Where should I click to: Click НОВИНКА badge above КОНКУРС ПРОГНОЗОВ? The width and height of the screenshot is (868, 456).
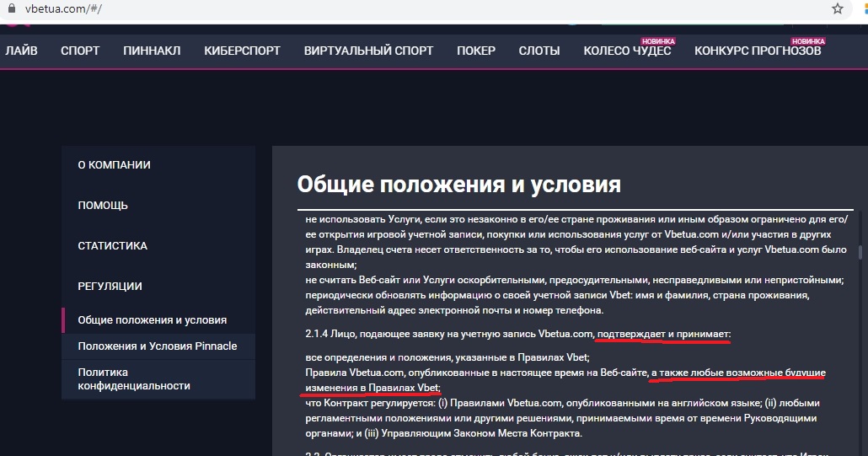pyautogui.click(x=808, y=41)
